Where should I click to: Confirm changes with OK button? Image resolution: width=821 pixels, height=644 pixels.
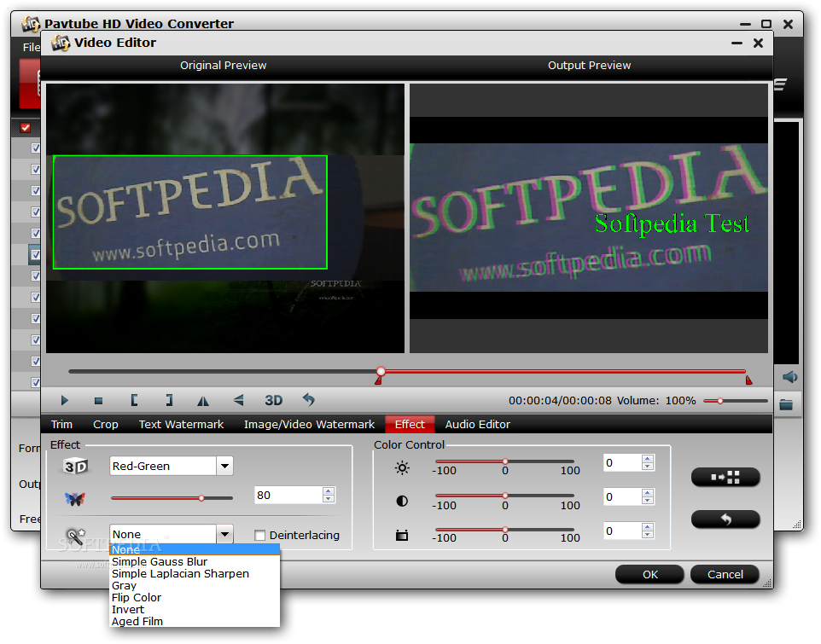tap(649, 574)
